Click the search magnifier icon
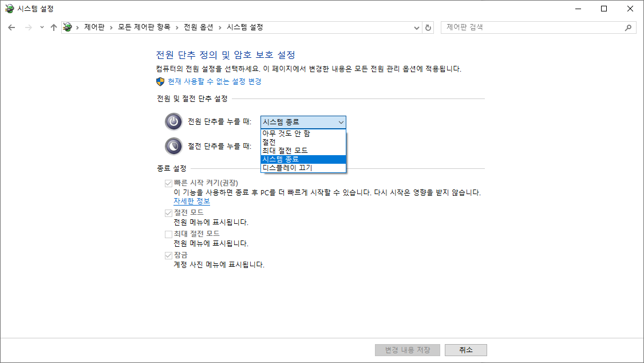 (x=628, y=27)
